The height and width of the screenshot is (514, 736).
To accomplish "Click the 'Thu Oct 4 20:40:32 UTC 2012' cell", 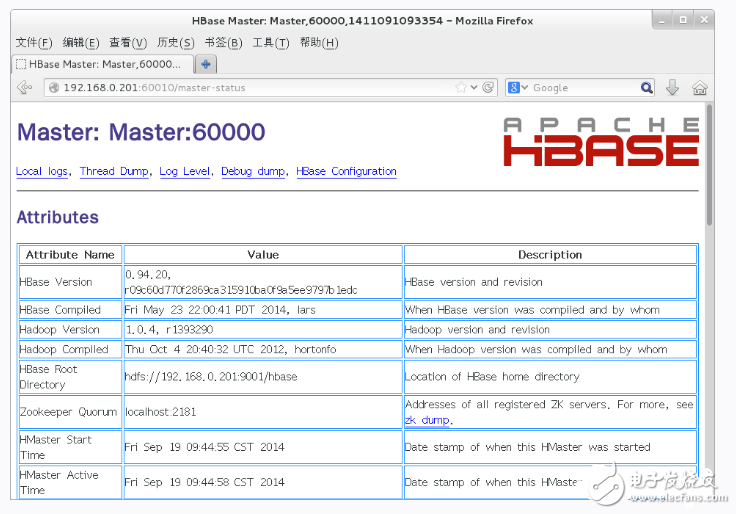I will pos(263,349).
